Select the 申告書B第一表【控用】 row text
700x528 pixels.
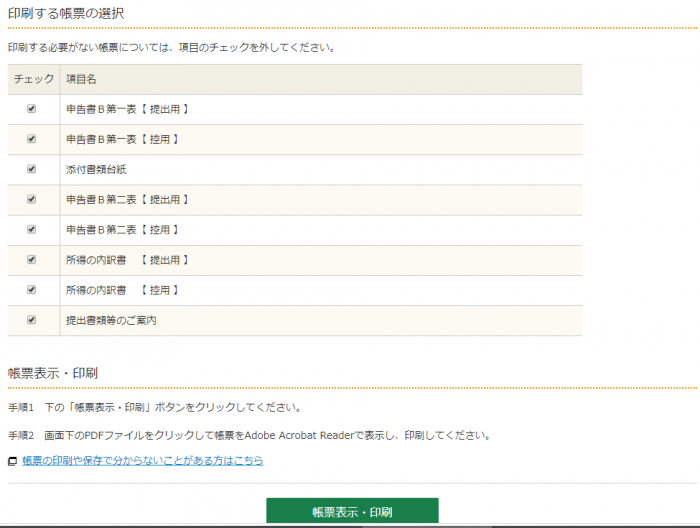click(x=122, y=140)
